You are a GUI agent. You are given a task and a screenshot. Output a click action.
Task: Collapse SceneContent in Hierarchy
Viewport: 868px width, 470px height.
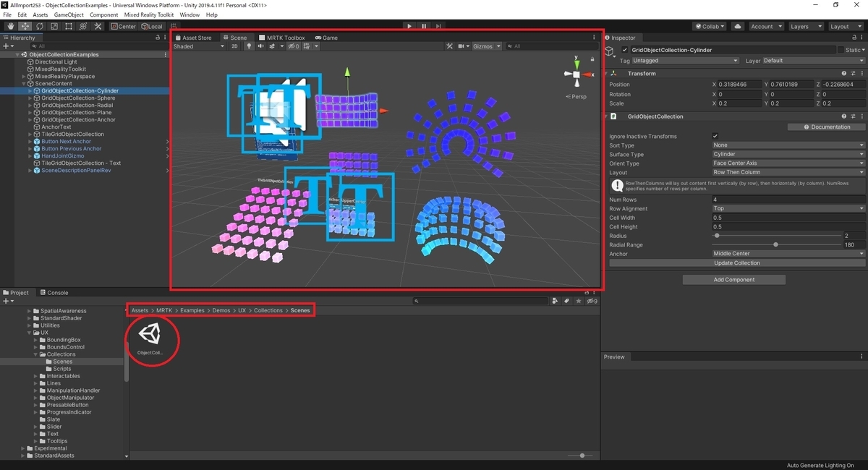(x=24, y=84)
